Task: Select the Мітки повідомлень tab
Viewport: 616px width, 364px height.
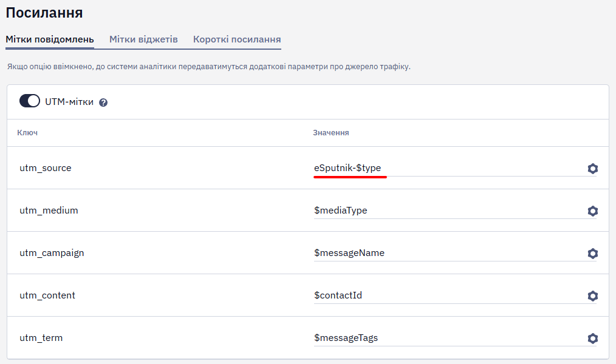Action: (49, 39)
